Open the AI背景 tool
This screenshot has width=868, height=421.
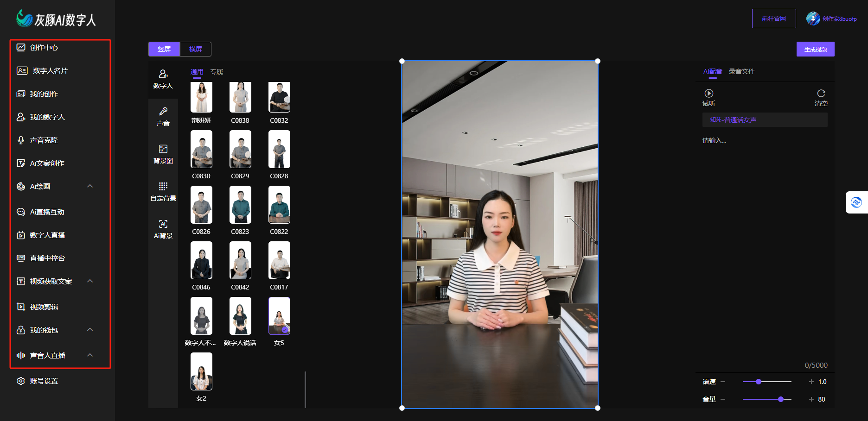click(163, 224)
